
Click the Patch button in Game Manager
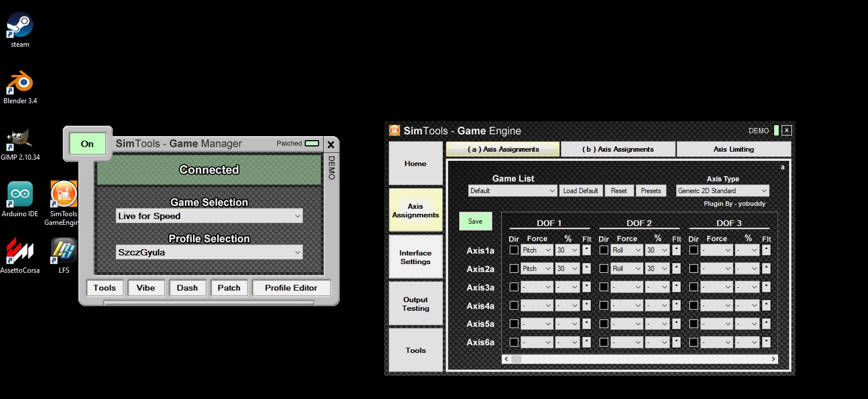tap(229, 288)
